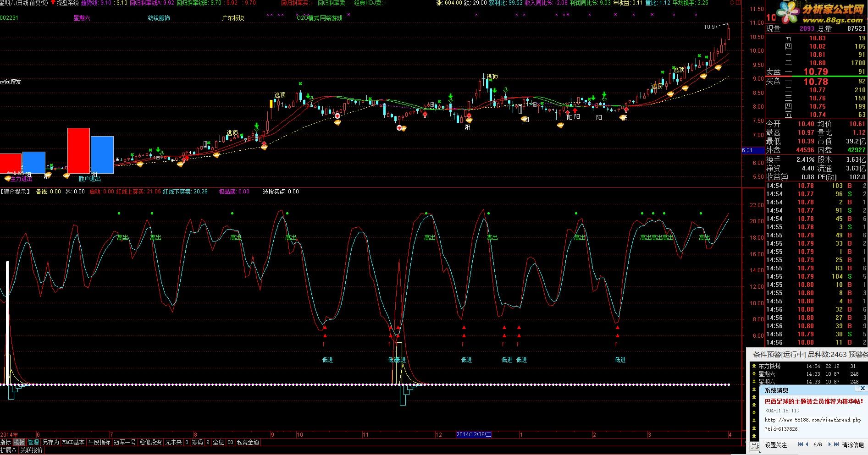Select the 无未来 template

(x=173, y=443)
